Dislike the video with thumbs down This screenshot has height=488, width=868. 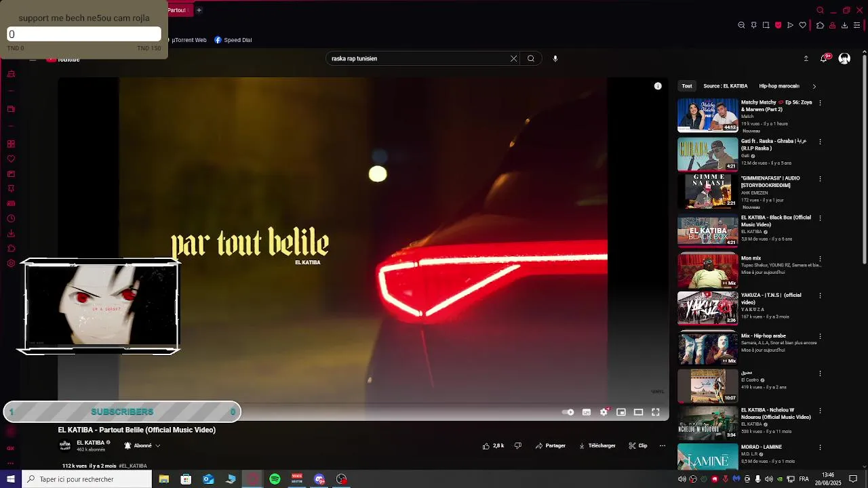[518, 446]
